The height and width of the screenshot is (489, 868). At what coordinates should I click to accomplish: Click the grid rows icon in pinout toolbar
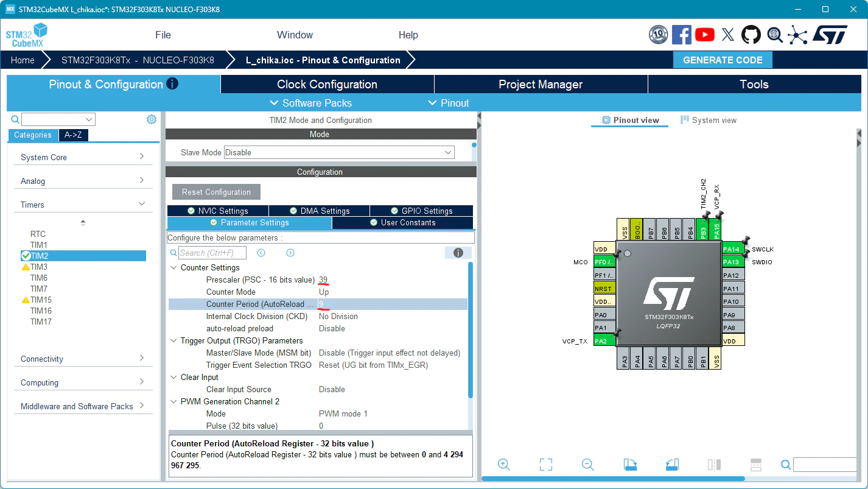pyautogui.click(x=755, y=465)
